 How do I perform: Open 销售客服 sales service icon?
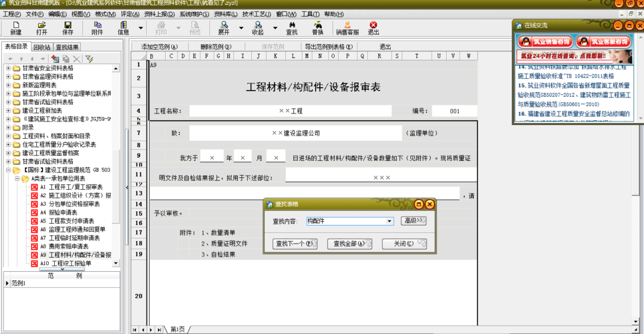347,28
